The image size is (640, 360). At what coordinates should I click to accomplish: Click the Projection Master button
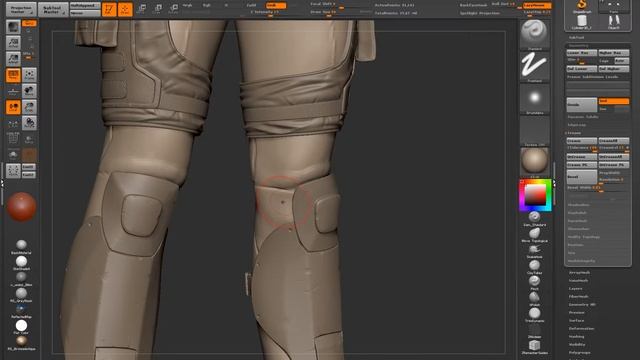21,9
